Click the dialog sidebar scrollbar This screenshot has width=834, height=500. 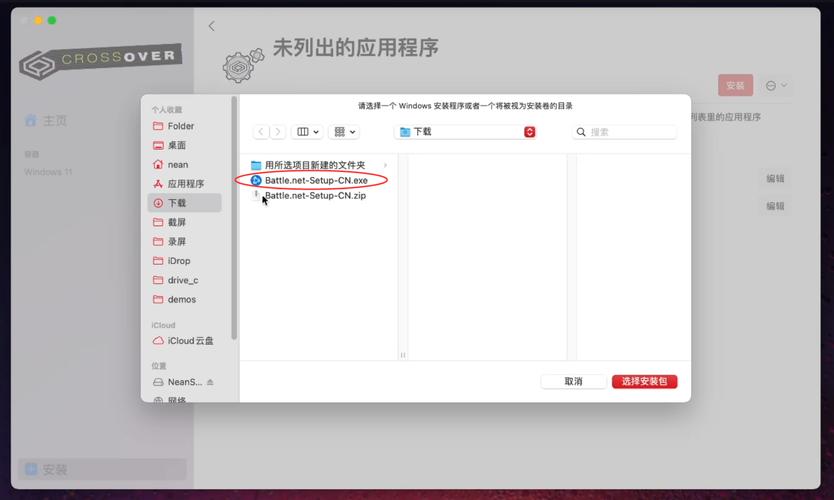pyautogui.click(x=234, y=218)
